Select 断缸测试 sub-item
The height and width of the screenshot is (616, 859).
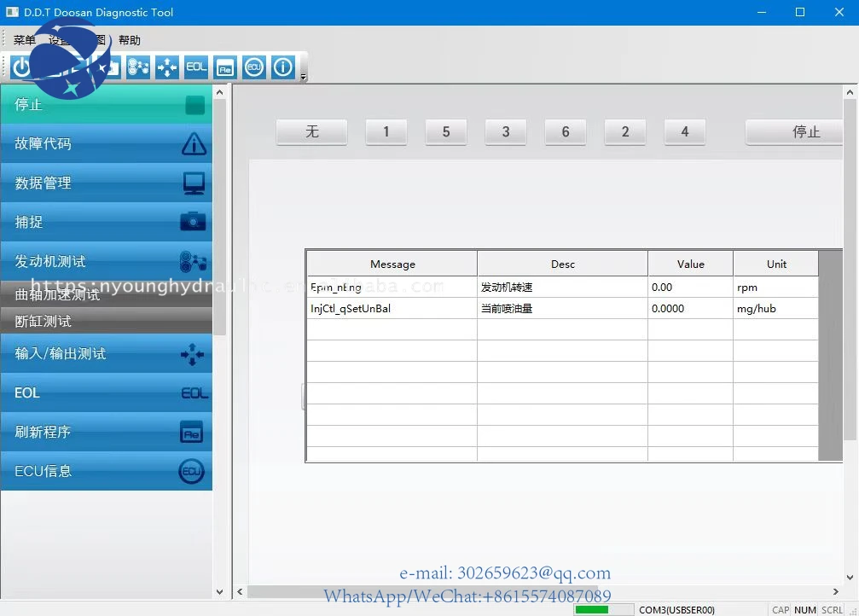[x=107, y=321]
